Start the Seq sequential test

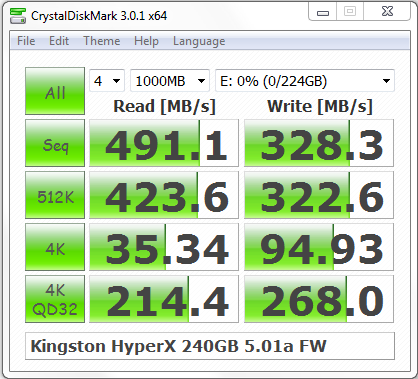click(55, 143)
